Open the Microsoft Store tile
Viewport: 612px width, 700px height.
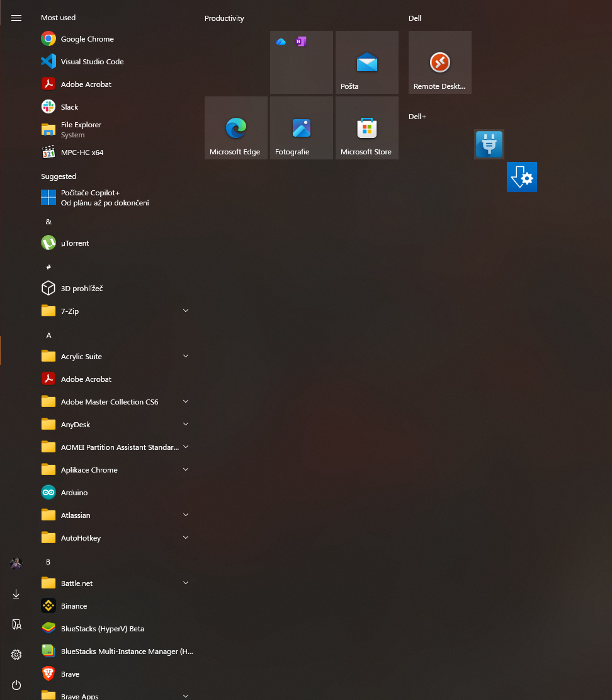[x=366, y=127]
